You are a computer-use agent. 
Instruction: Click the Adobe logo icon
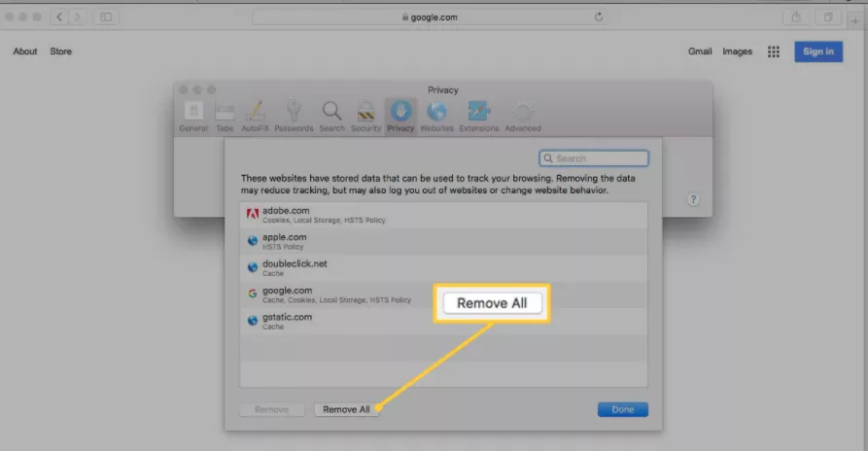pos(253,214)
